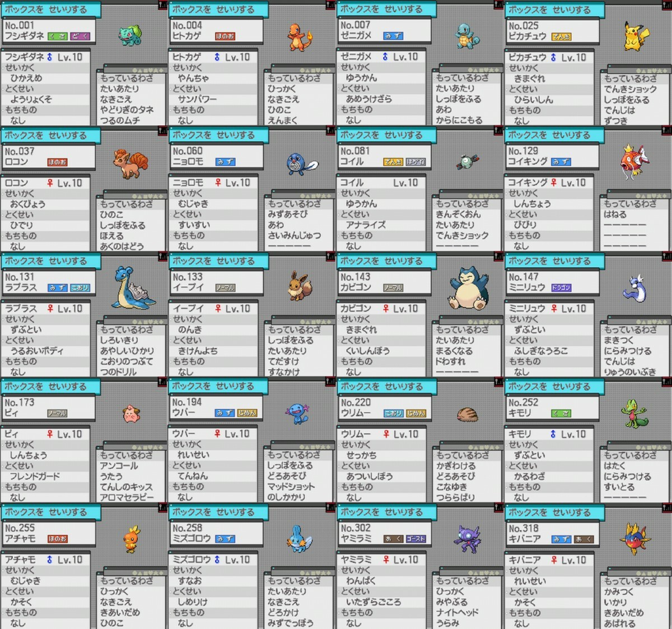The image size is (672, 629).
Task: Click the move やどりぎのタネ
Action: pyautogui.click(x=127, y=110)
